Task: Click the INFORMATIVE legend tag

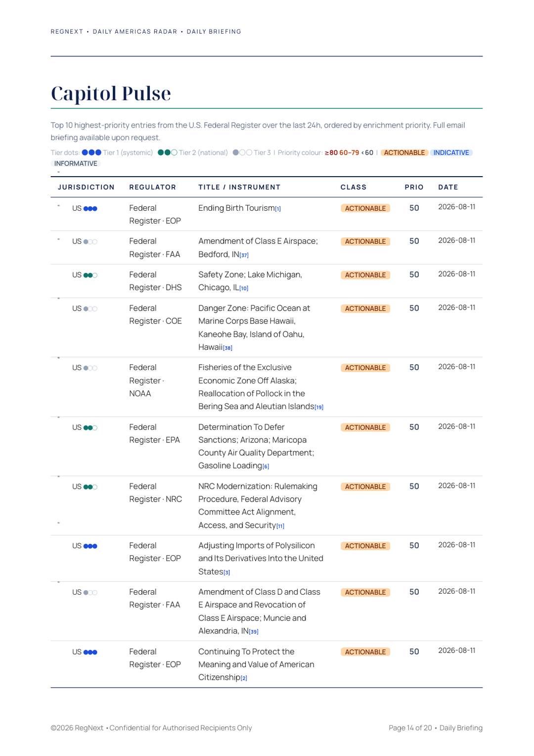Action: coord(76,164)
